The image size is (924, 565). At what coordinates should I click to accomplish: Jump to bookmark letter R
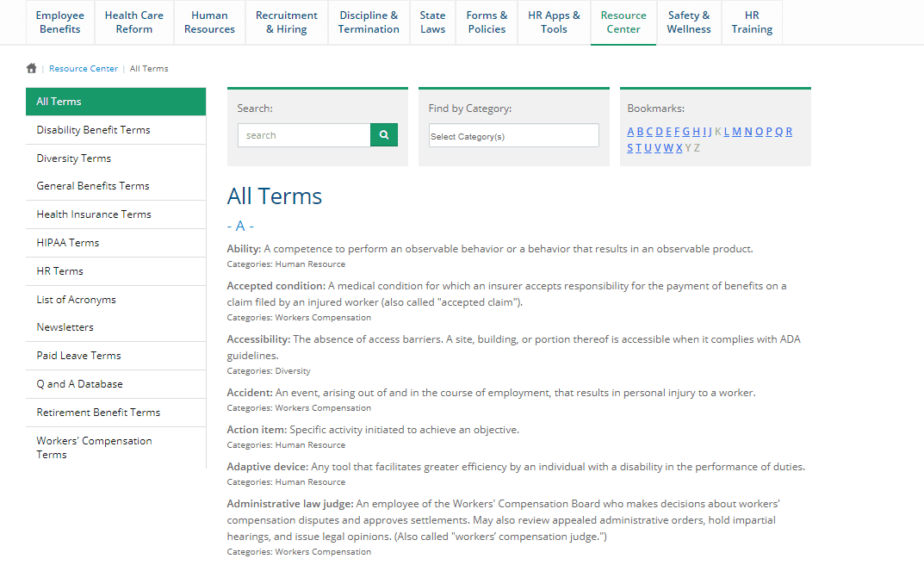pyautogui.click(x=789, y=132)
